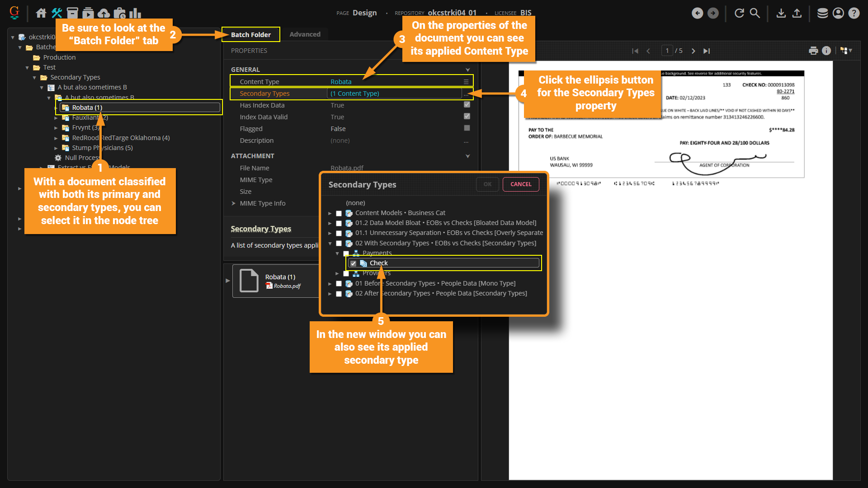Click the Design tools wrench icon
Screen dimensions: 868x488
point(57,13)
